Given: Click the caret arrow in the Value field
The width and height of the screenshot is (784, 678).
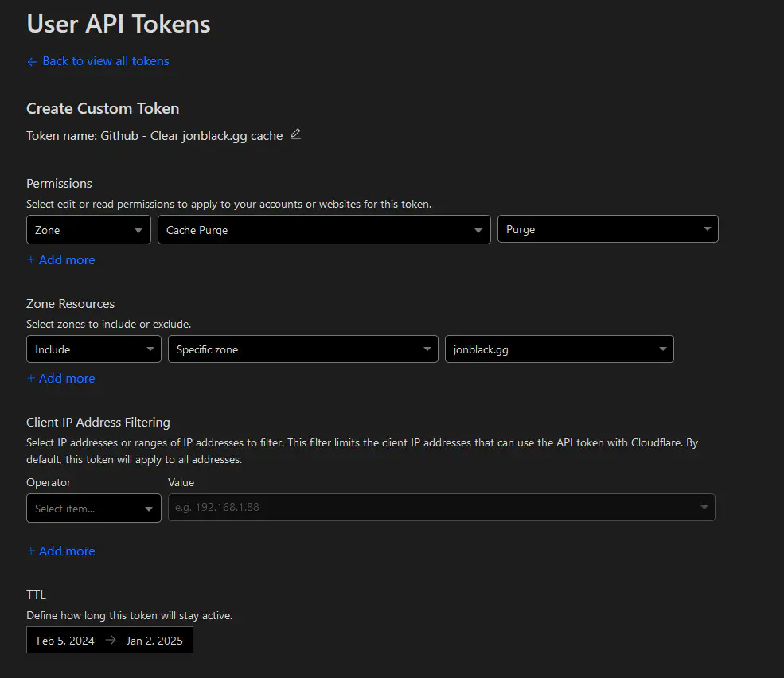Looking at the screenshot, I should (704, 508).
